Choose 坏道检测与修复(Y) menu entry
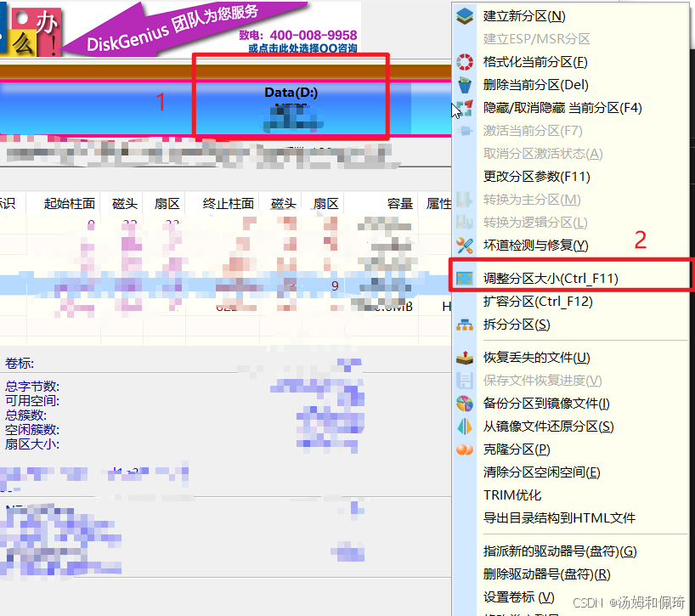Viewport: 695px width, 616px height. pyautogui.click(x=536, y=245)
